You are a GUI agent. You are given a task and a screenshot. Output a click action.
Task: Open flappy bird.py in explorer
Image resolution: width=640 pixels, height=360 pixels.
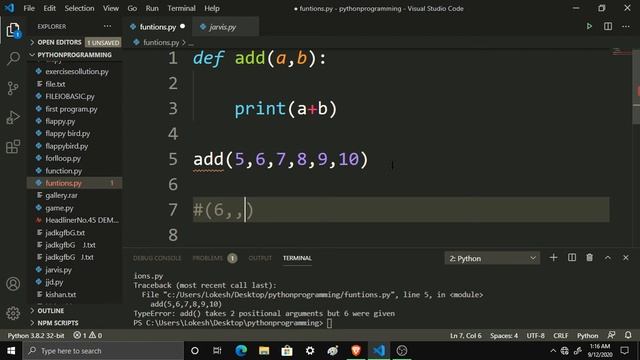click(x=68, y=133)
